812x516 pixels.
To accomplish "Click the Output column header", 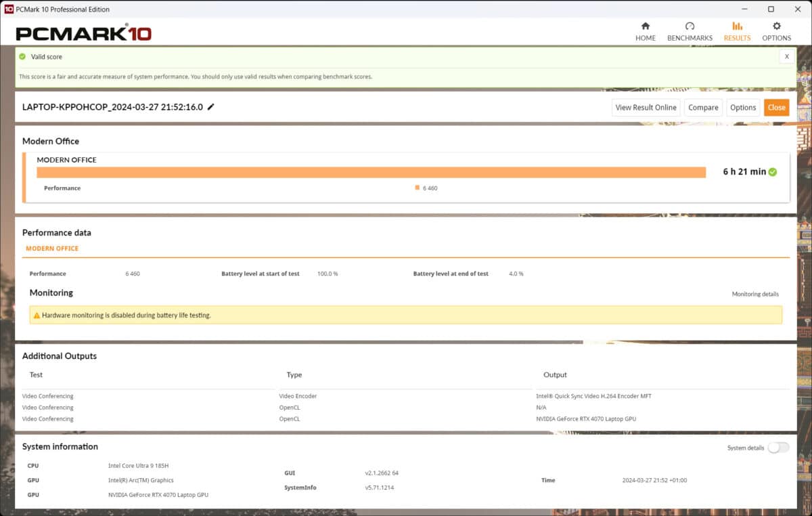I will pos(556,374).
